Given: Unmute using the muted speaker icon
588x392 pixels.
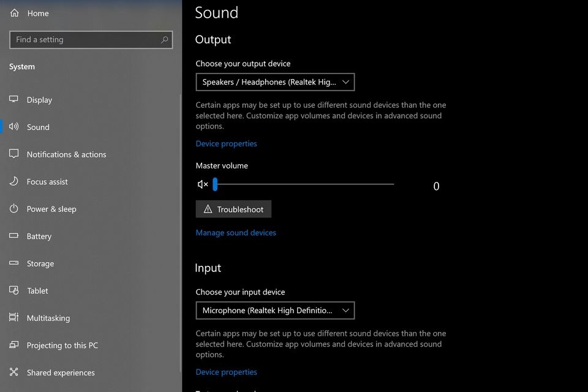Looking at the screenshot, I should pyautogui.click(x=203, y=184).
